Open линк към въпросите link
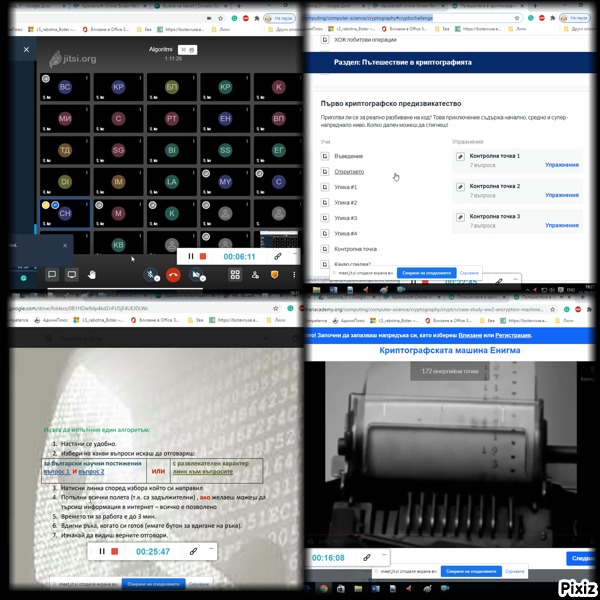600x600 pixels. click(203, 471)
